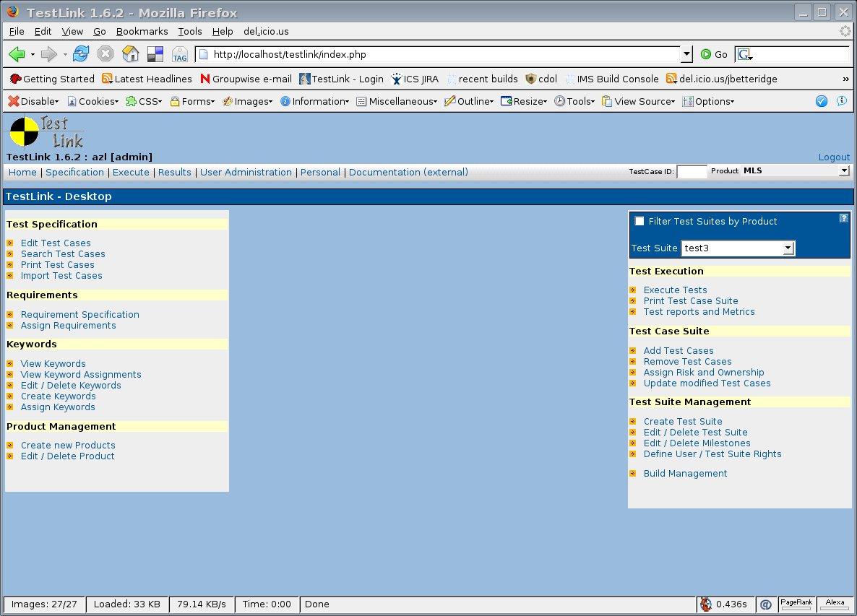857x616 pixels.
Task: Open Edit / Delete Milestones link
Action: pos(697,443)
